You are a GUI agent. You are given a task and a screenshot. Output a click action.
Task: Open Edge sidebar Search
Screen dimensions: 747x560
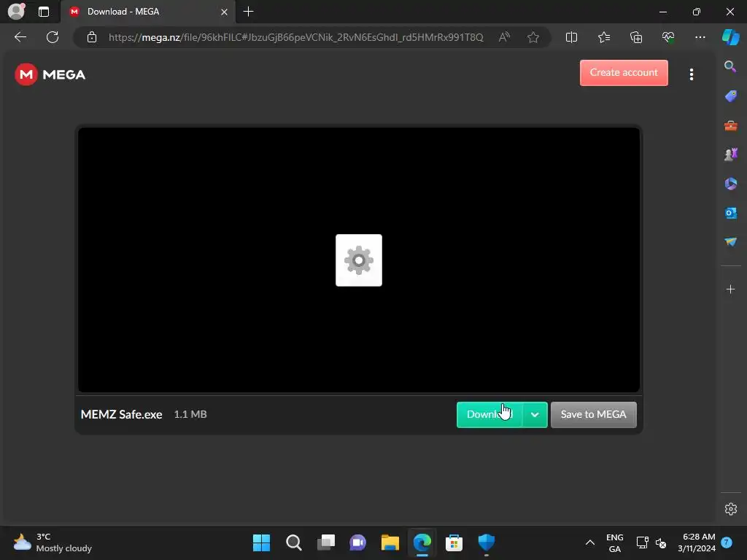pyautogui.click(x=730, y=66)
